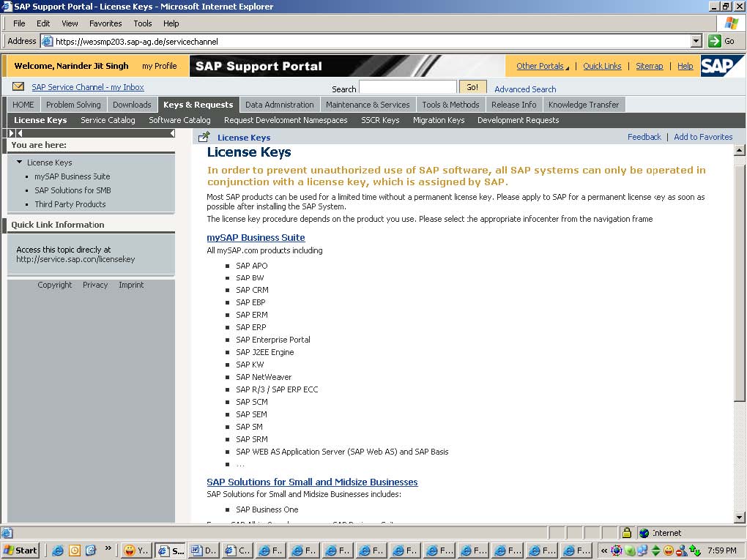The image size is (747, 560).
Task: Expand hidden system tray icons chevron
Action: (x=604, y=550)
